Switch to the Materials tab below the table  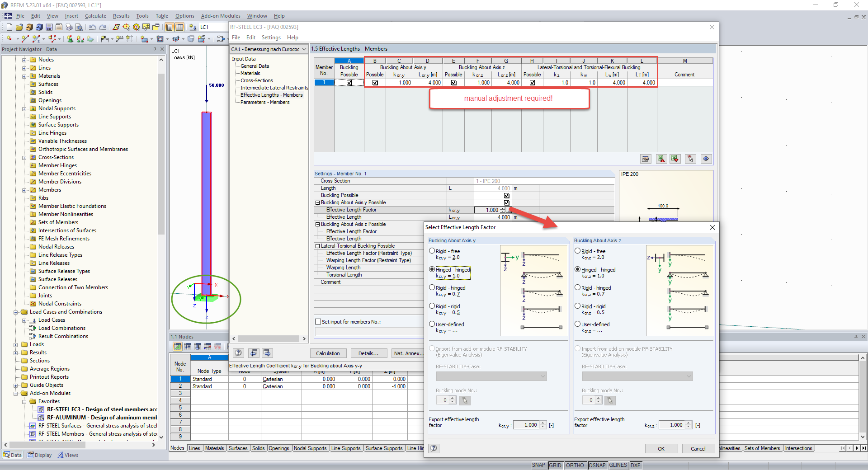pos(214,448)
